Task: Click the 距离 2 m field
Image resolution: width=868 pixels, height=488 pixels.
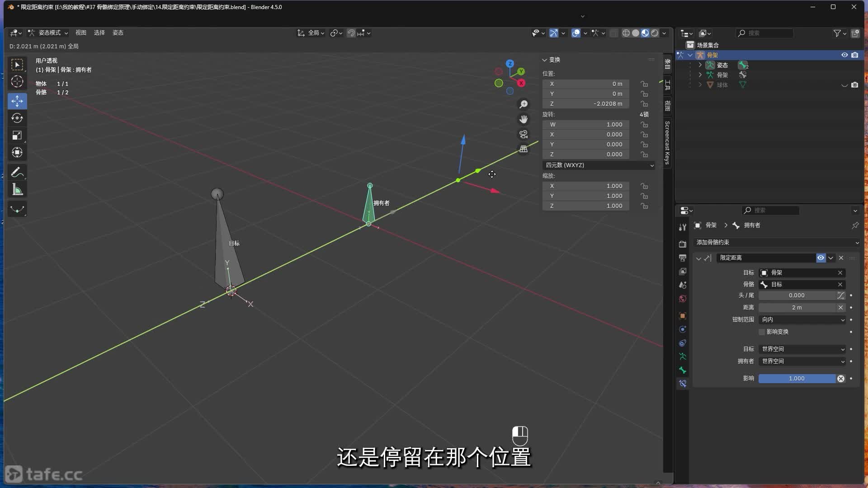Action: (x=797, y=308)
